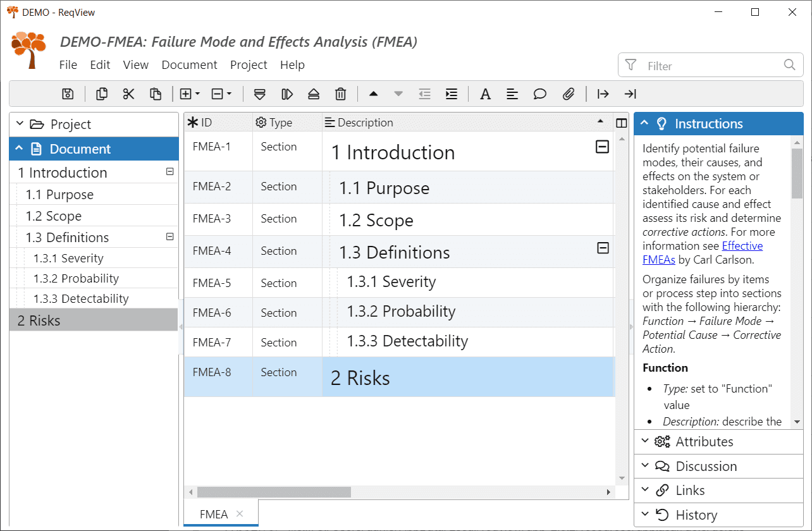Open the File menu
The width and height of the screenshot is (812, 531).
coord(68,65)
